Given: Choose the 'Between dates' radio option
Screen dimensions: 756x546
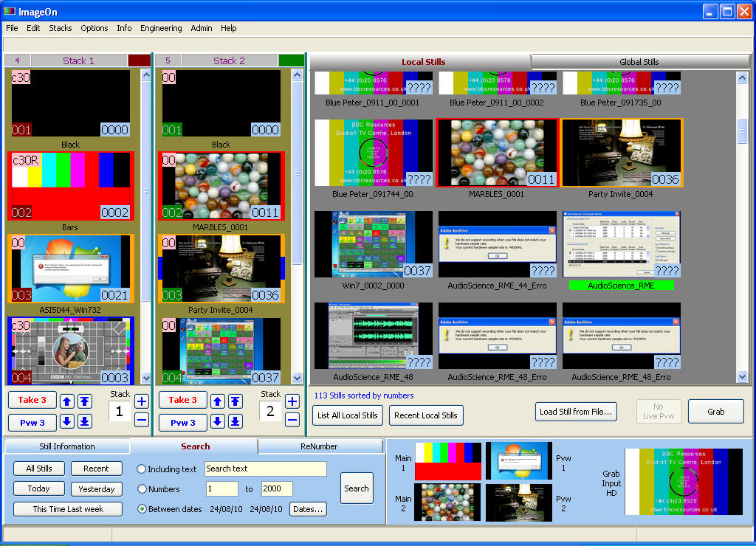Looking at the screenshot, I should click(142, 509).
